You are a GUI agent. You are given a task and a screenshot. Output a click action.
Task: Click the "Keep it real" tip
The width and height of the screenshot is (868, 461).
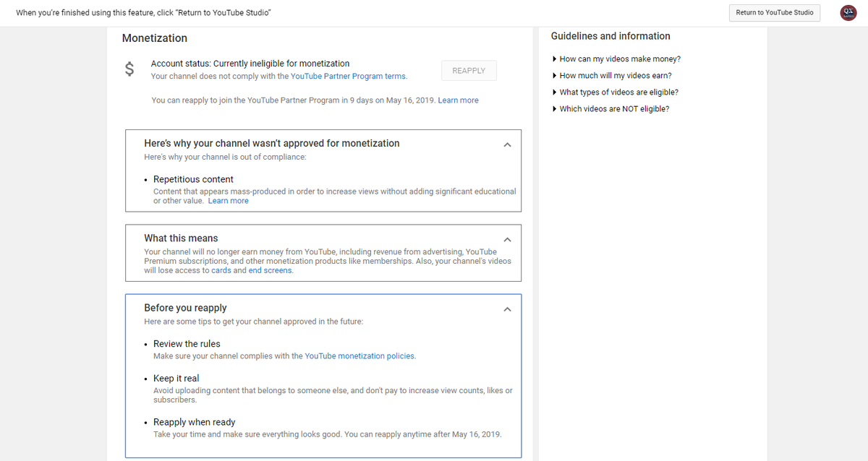176,379
